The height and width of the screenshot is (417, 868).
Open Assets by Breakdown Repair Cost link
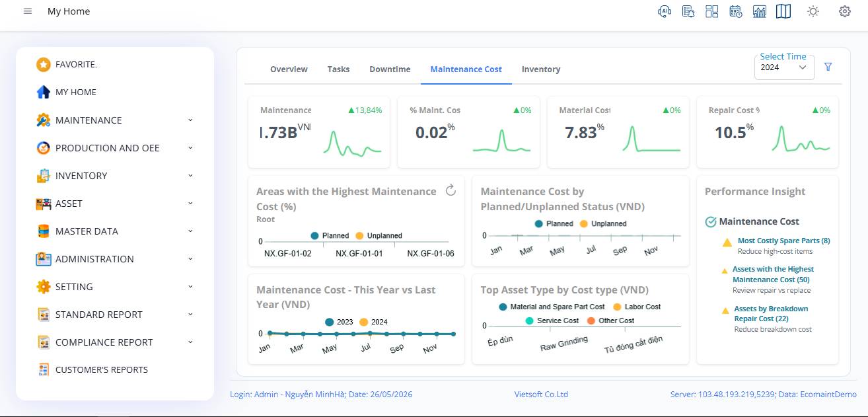pos(771,314)
